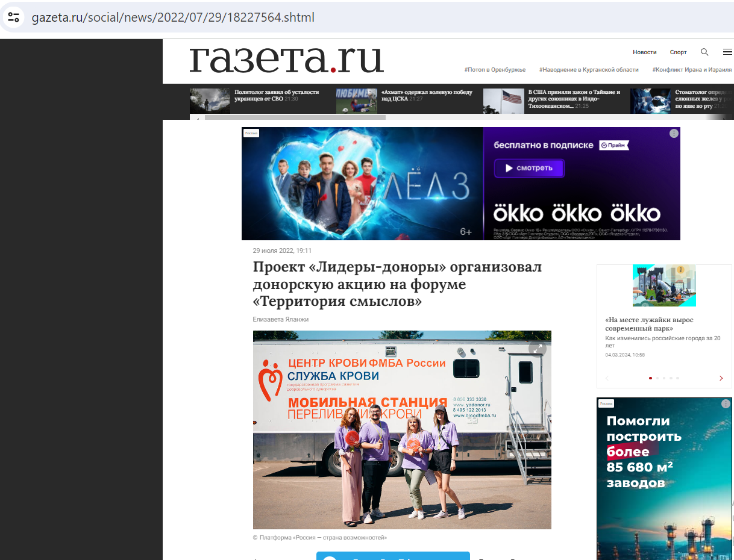Image resolution: width=734 pixels, height=560 pixels.
Task: Open the Новости section
Action: [x=645, y=52]
